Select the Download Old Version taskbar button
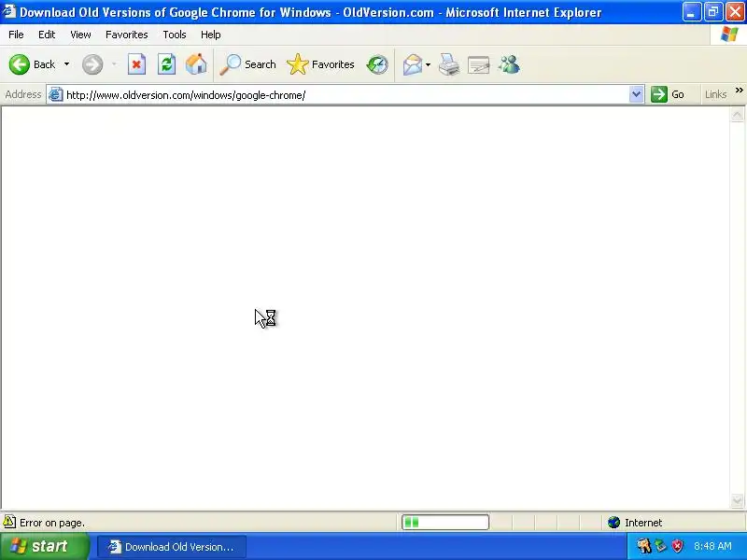 (x=172, y=547)
